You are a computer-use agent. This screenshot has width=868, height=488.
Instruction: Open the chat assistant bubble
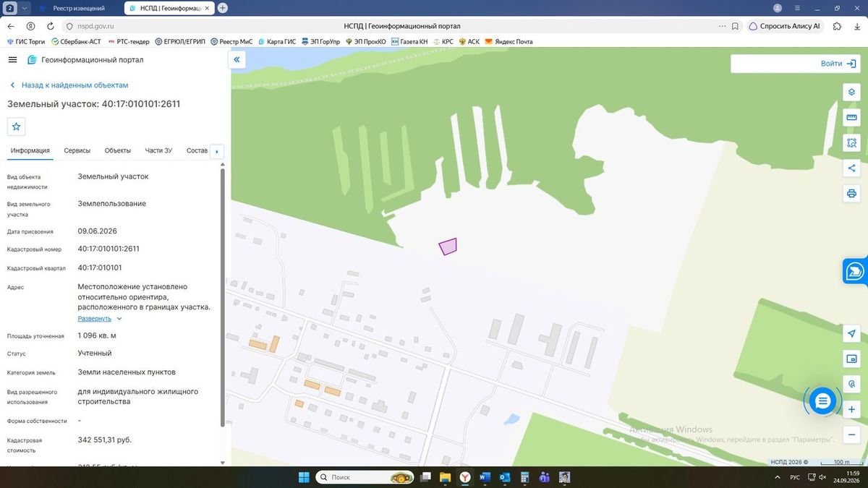point(822,401)
